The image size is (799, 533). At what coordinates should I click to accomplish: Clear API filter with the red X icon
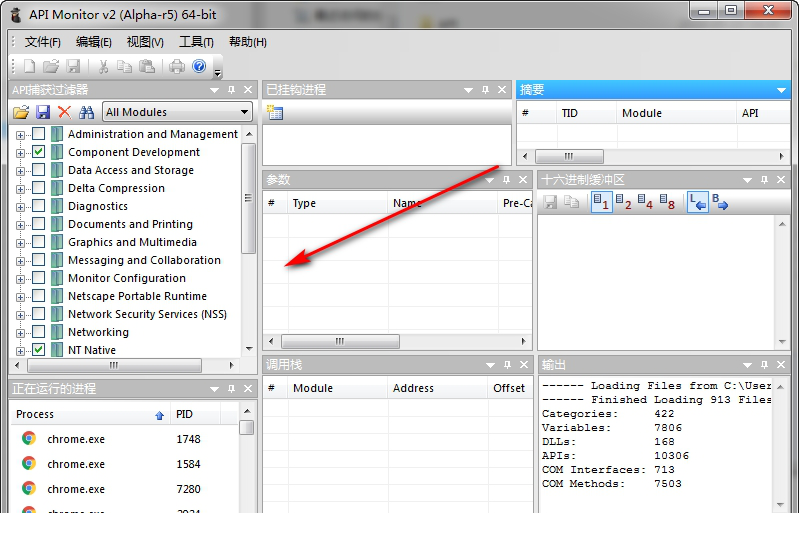pos(64,112)
